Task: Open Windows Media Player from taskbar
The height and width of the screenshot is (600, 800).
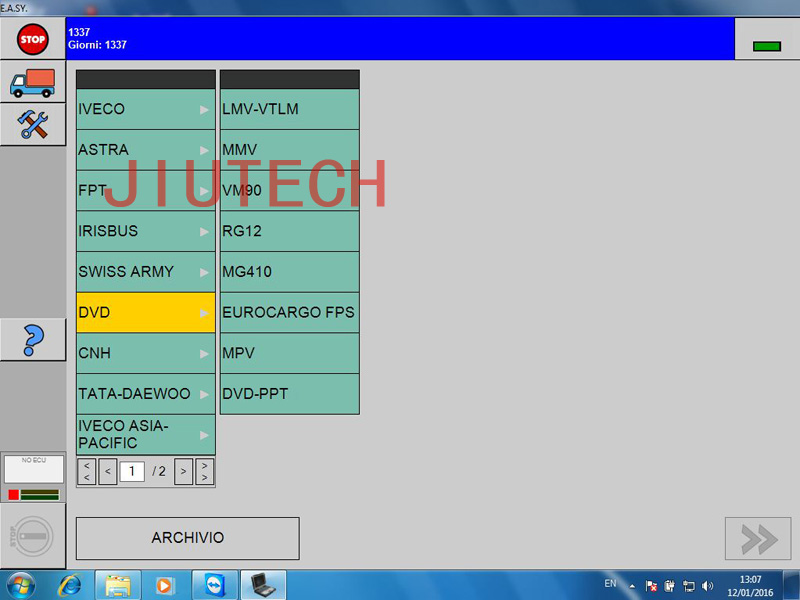Action: click(x=164, y=585)
